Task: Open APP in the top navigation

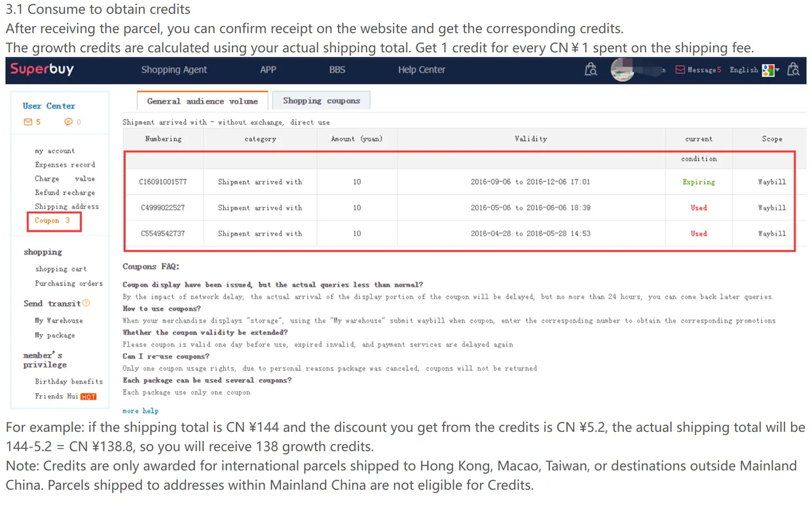Action: tap(268, 69)
